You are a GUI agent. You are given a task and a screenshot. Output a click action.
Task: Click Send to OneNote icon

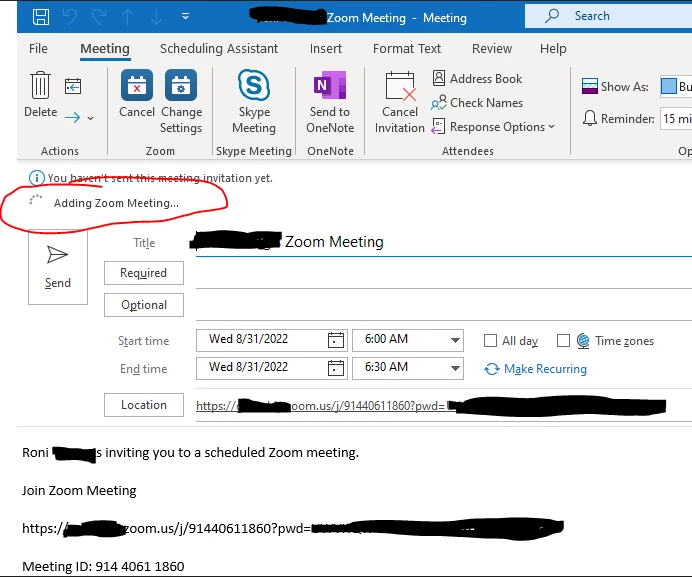[x=330, y=85]
